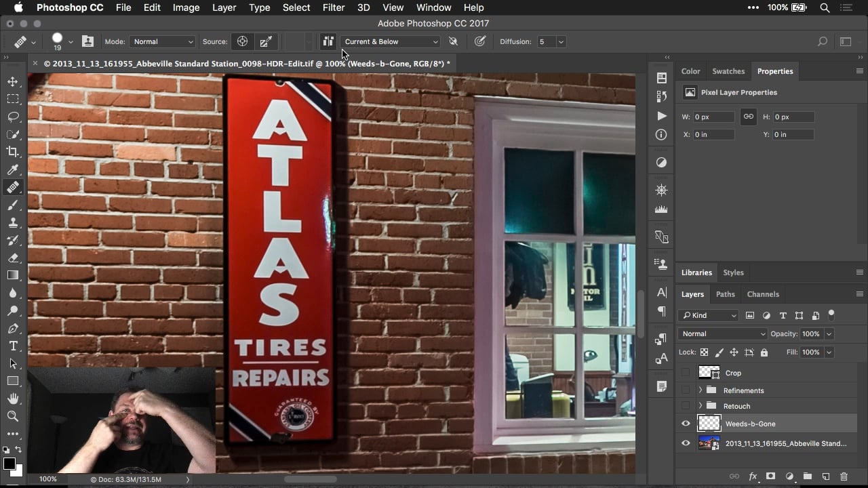Screen dimensions: 868x488
Task: Open the Layer menu
Action: click(x=224, y=7)
